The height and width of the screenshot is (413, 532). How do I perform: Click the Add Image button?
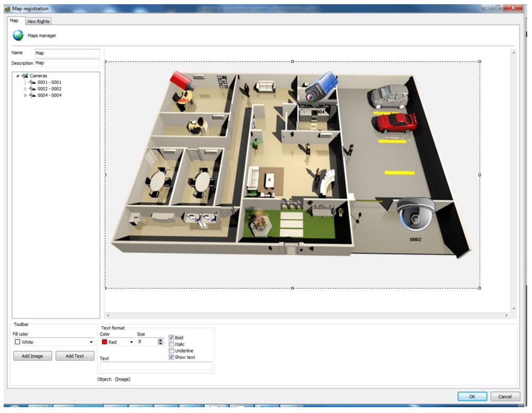pyautogui.click(x=32, y=356)
